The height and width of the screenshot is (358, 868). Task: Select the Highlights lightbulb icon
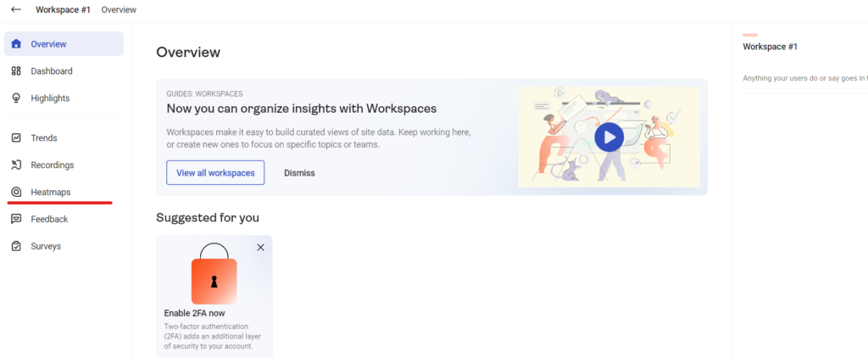click(x=16, y=98)
